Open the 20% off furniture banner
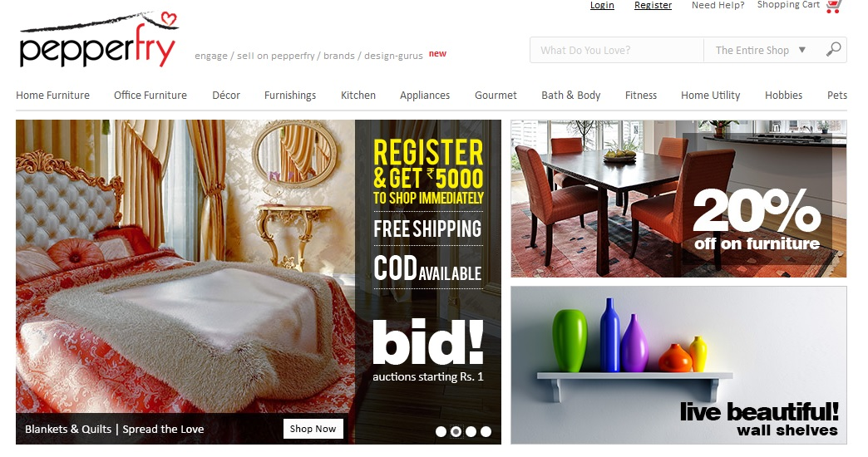The height and width of the screenshot is (457, 868). pyautogui.click(x=678, y=199)
